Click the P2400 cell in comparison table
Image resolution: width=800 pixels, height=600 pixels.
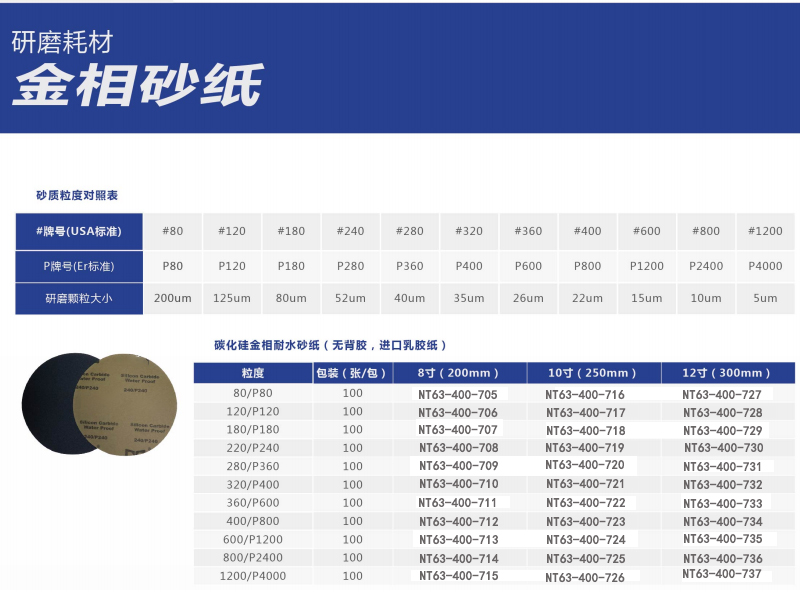(x=706, y=265)
